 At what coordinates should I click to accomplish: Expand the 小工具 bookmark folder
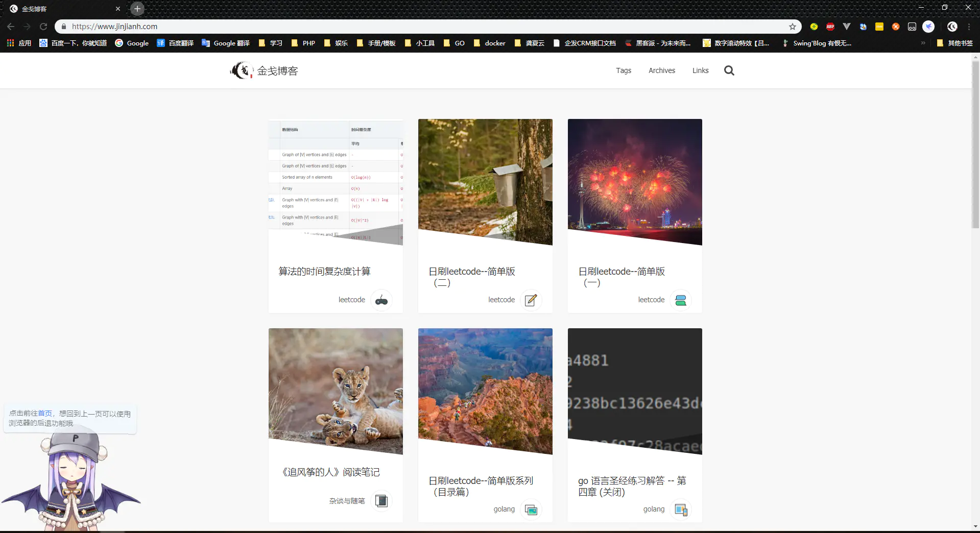coord(420,43)
